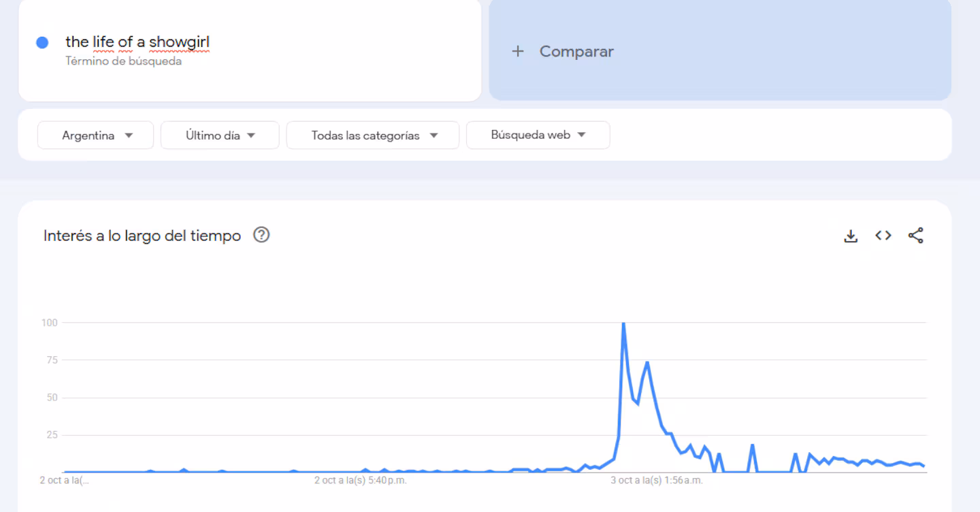Click the 2 oct 5:40 p.m. axis label

point(360,480)
